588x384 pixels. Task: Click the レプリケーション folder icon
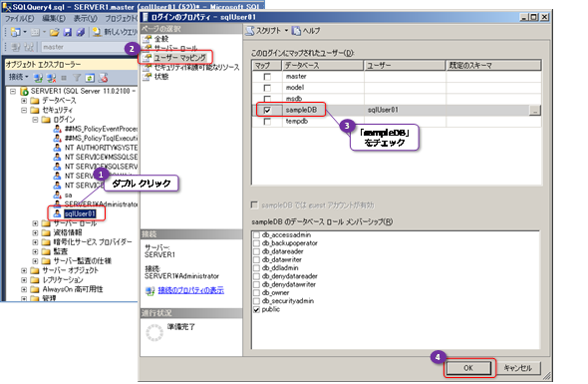[35, 279]
